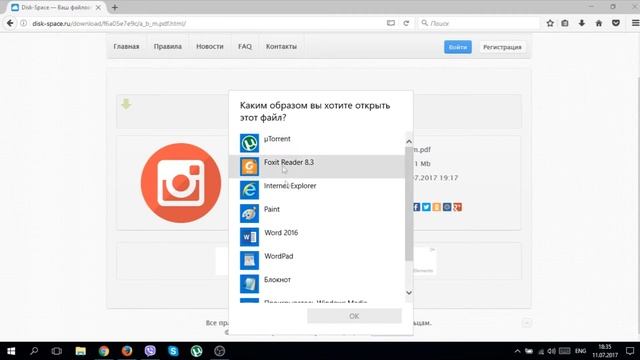
Task: Pick the Блокнот (Notepad) icon
Action: [249, 284]
